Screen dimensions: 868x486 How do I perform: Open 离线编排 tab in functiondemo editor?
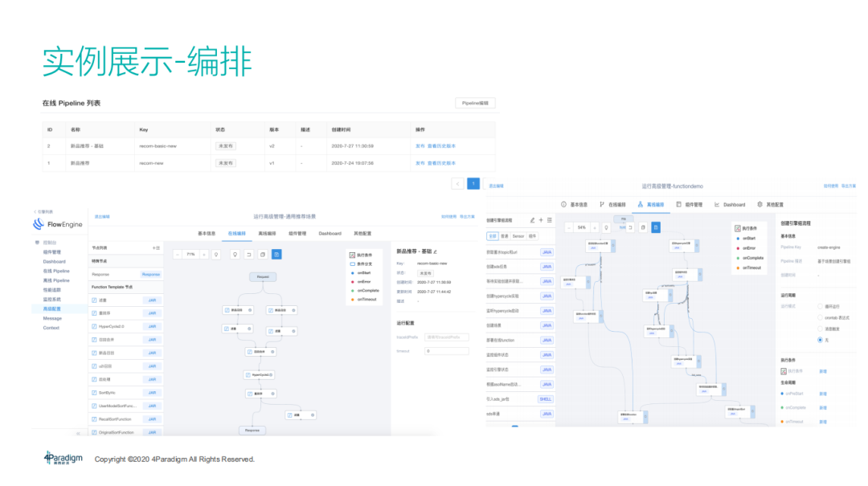650,205
